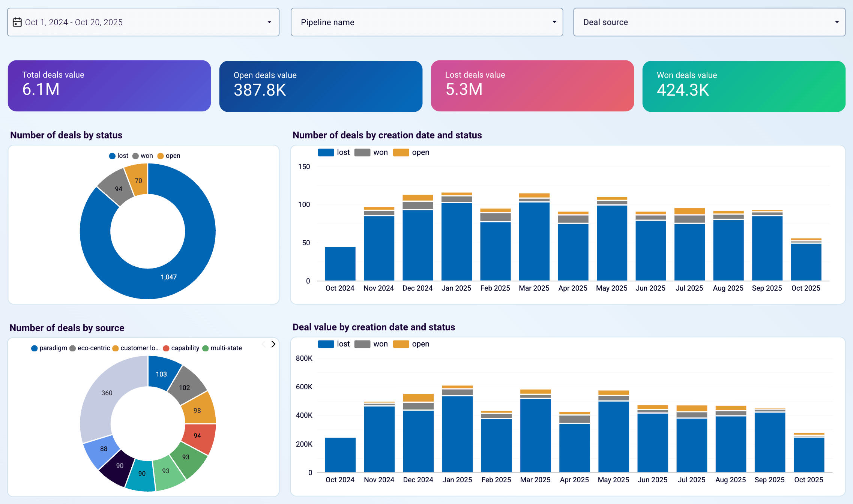Click the gray 'won' legend dot on the creation date chart

coord(363,152)
